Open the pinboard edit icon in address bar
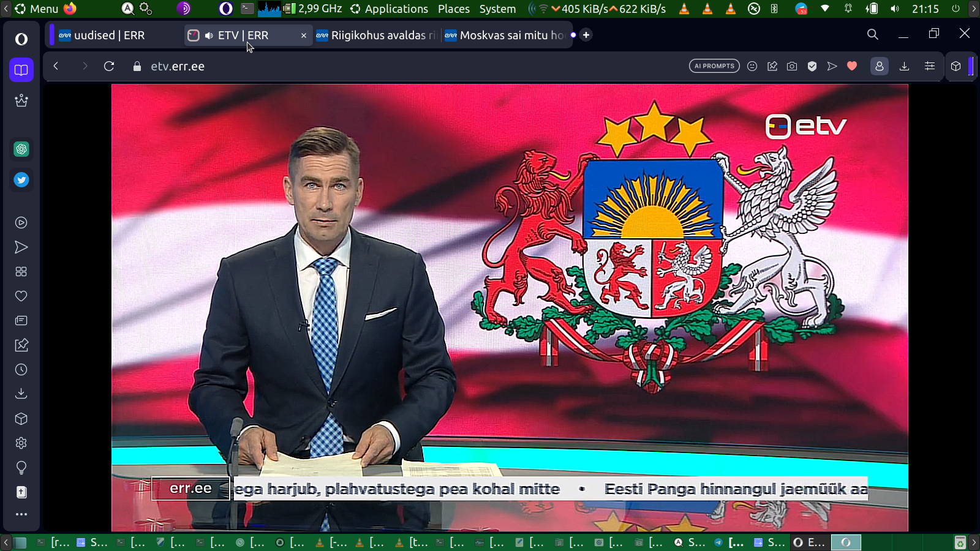The width and height of the screenshot is (980, 551). coord(772,66)
